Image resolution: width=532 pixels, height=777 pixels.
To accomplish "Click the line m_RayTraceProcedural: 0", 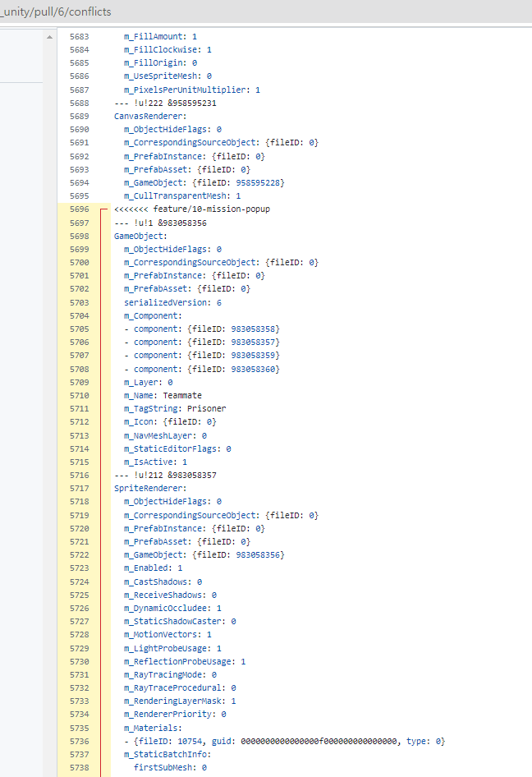I will click(179, 687).
